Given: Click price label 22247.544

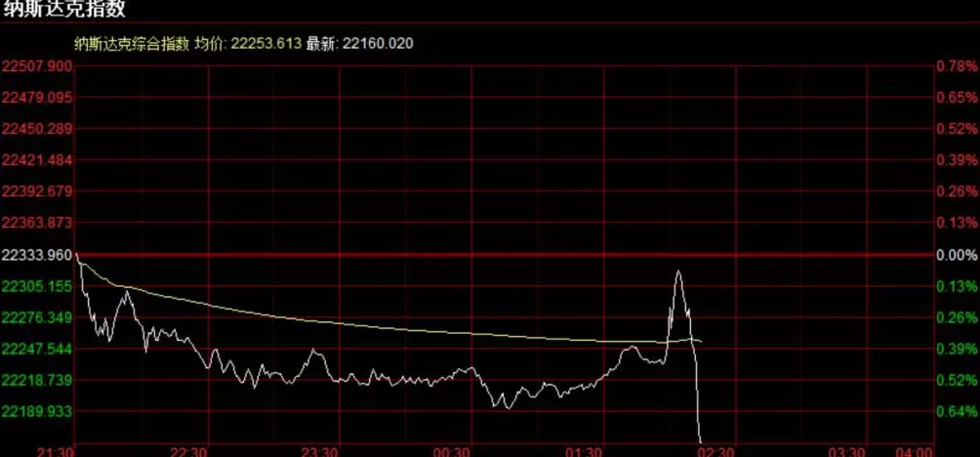Looking at the screenshot, I should pos(37,349).
